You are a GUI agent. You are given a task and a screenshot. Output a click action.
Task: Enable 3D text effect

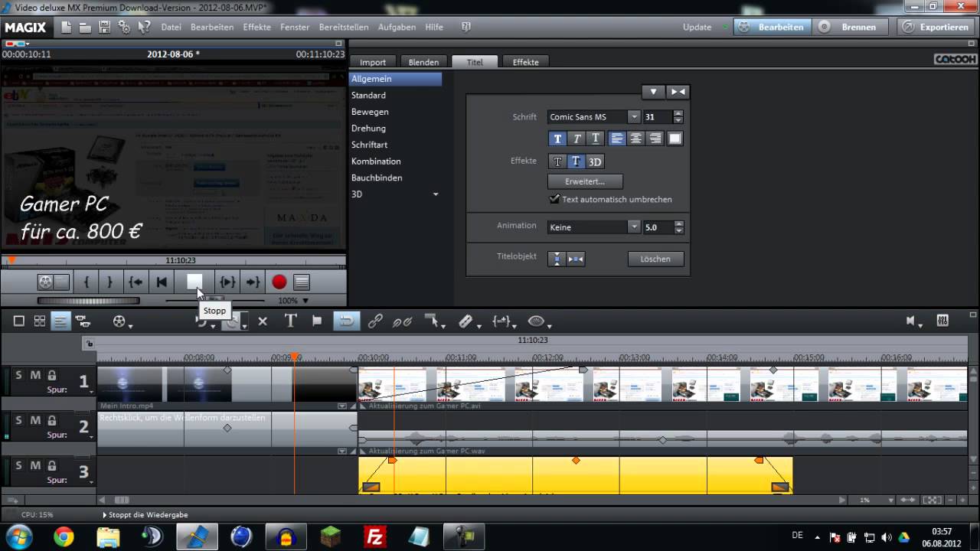pyautogui.click(x=595, y=161)
